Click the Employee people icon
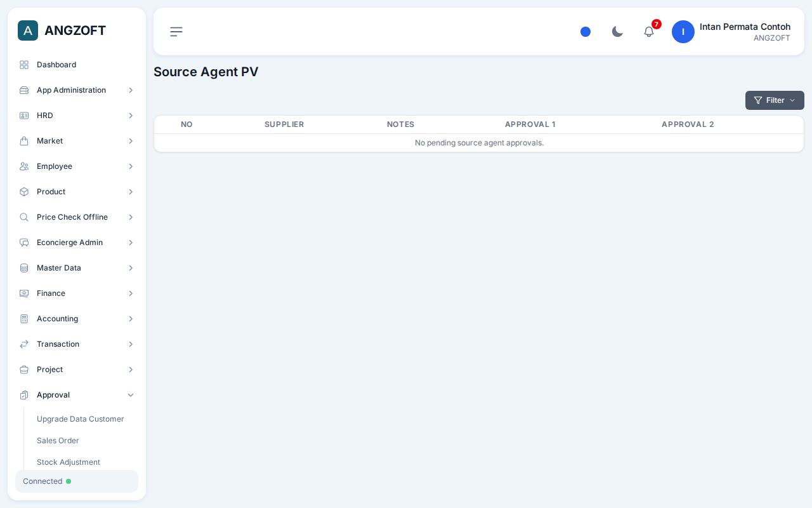This screenshot has width=812, height=508. 24,166
